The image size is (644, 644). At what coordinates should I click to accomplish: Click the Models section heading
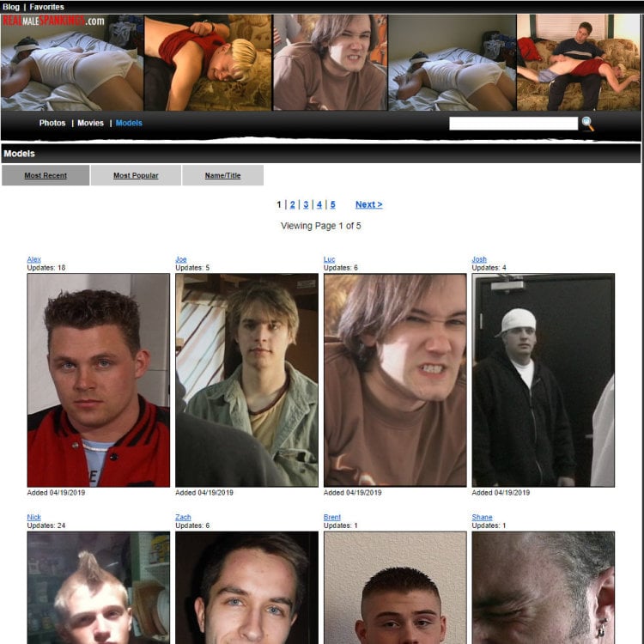(19, 154)
